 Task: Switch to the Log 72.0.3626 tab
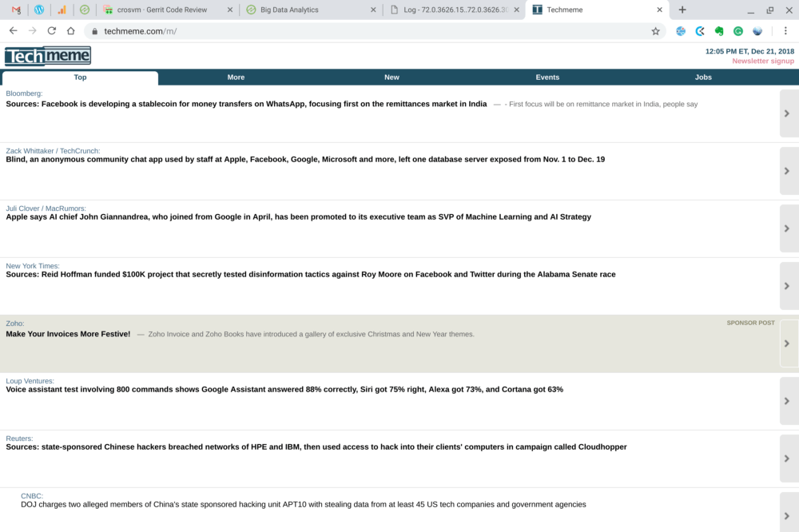(455, 10)
